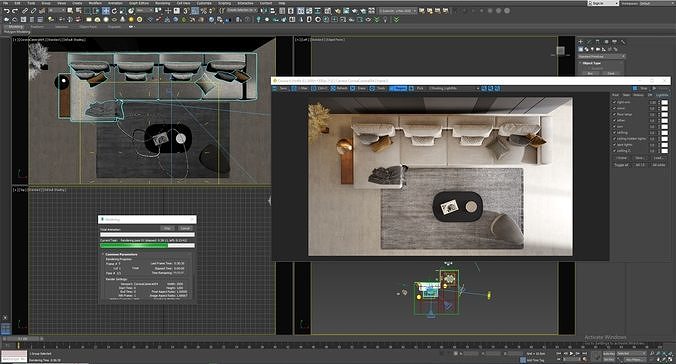Choose the Select Object tool
This screenshot has width=676, height=364.
(x=70, y=11)
